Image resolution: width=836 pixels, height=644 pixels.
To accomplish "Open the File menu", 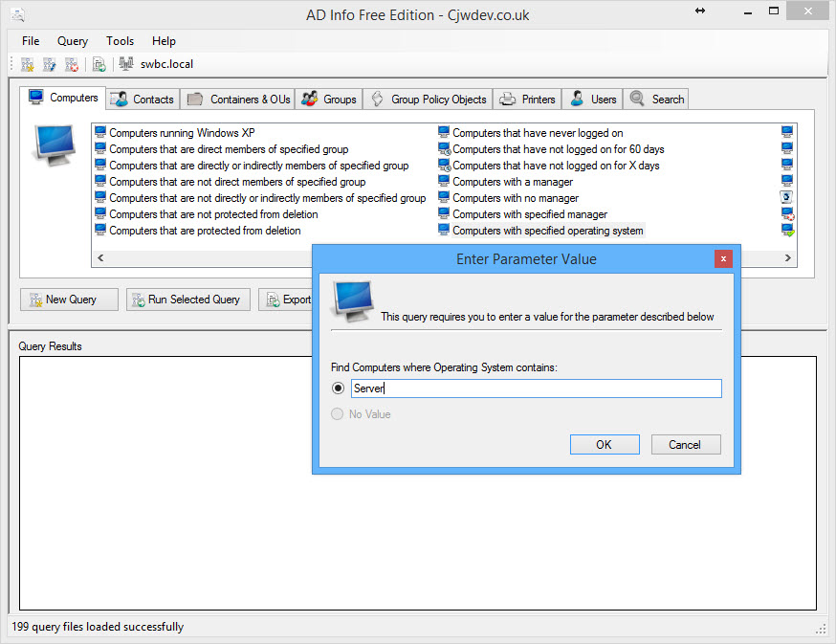I will tap(31, 41).
